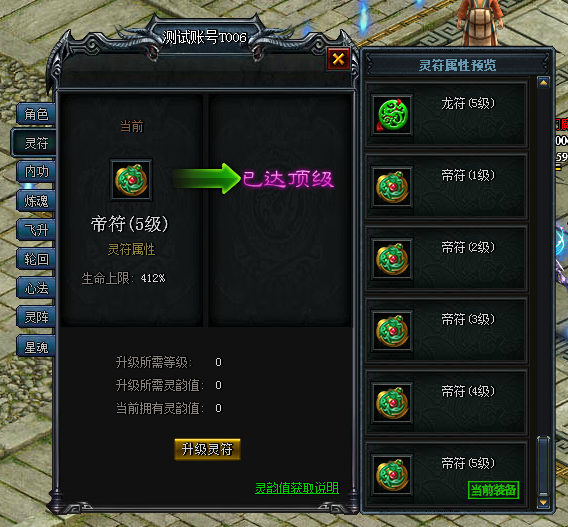Select the 帝符 (1级) talisman icon
568x527 pixels.
(x=392, y=187)
